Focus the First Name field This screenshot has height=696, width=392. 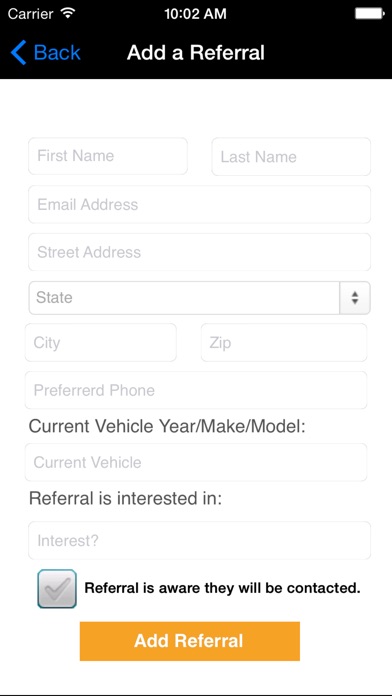(108, 156)
